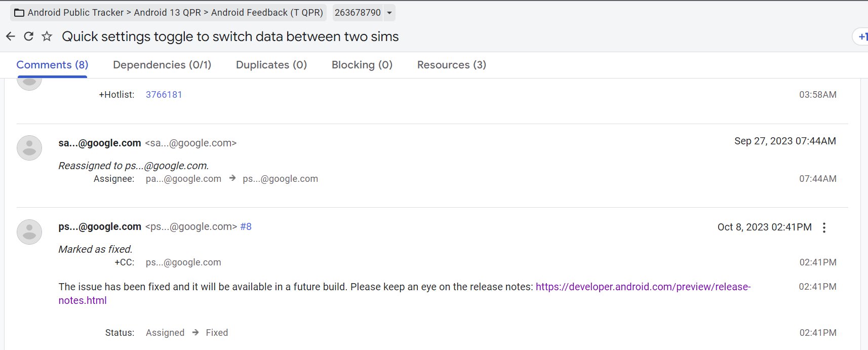Viewport: 868px width, 350px height.
Task: Open the release notes URL link
Action: 405,293
